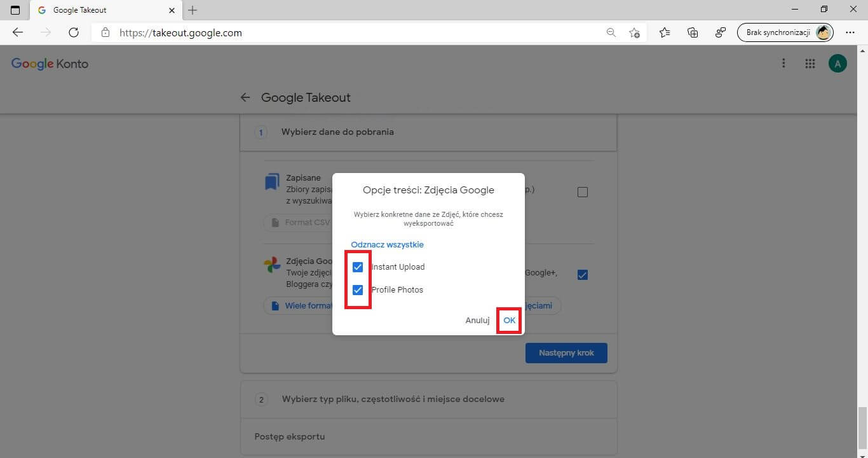Screen dimensions: 868x458
Task: Click the address bar URL
Action: (180, 32)
